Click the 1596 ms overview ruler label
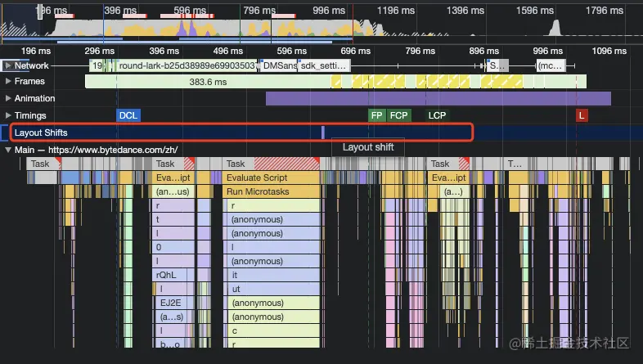This screenshot has width=643, height=364. click(535, 11)
